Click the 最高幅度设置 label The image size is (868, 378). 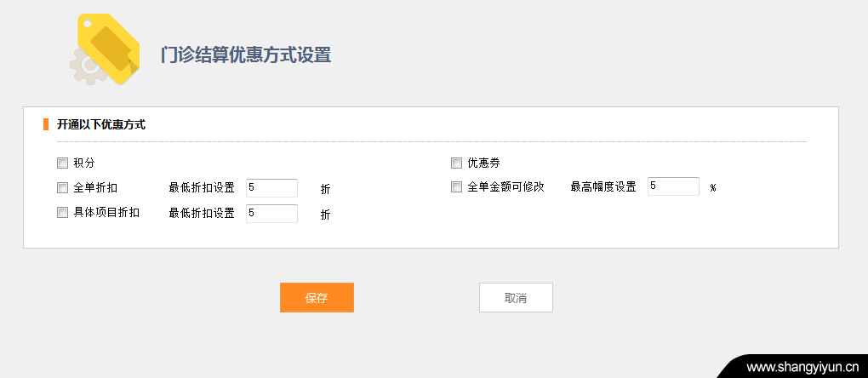[x=603, y=187]
